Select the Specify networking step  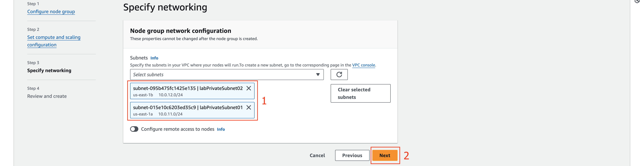49,71
